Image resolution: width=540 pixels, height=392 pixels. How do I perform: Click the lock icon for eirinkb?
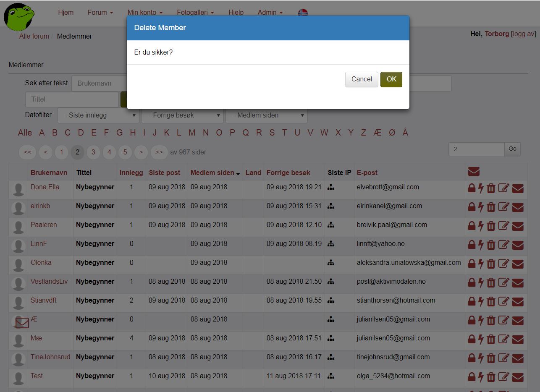pos(472,207)
